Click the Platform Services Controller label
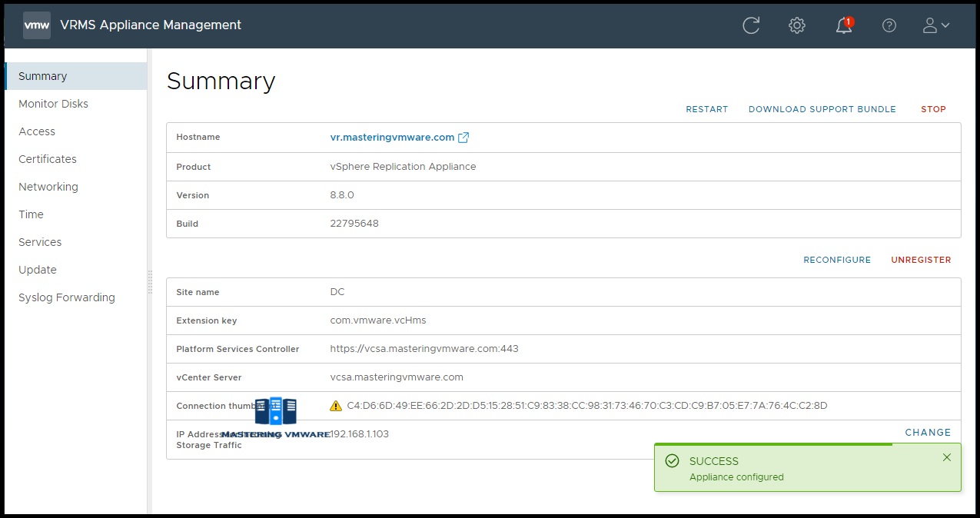980x518 pixels. 238,349
